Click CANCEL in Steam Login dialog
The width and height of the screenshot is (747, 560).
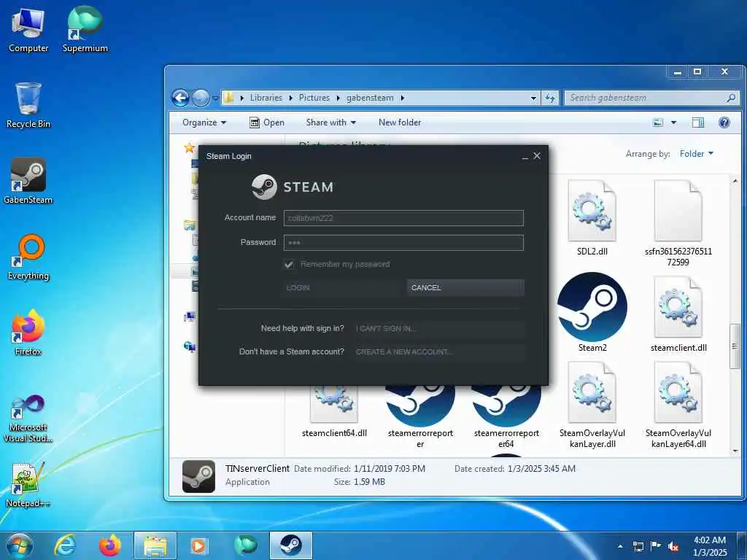click(x=465, y=287)
